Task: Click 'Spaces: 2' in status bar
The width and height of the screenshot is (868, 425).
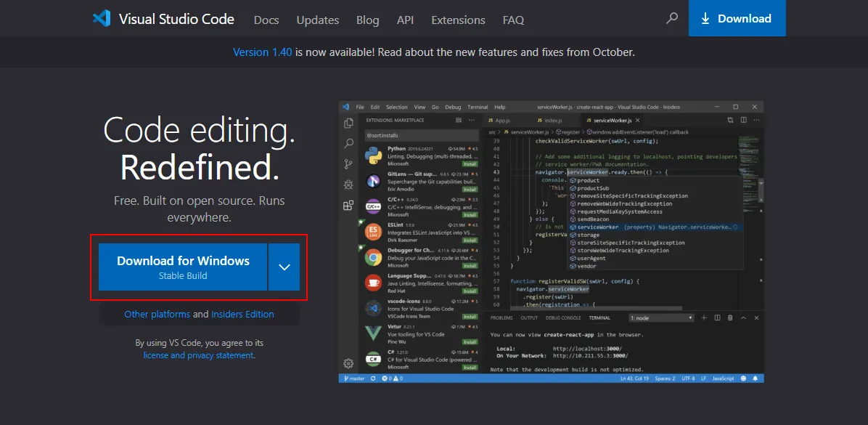Action: [x=666, y=379]
